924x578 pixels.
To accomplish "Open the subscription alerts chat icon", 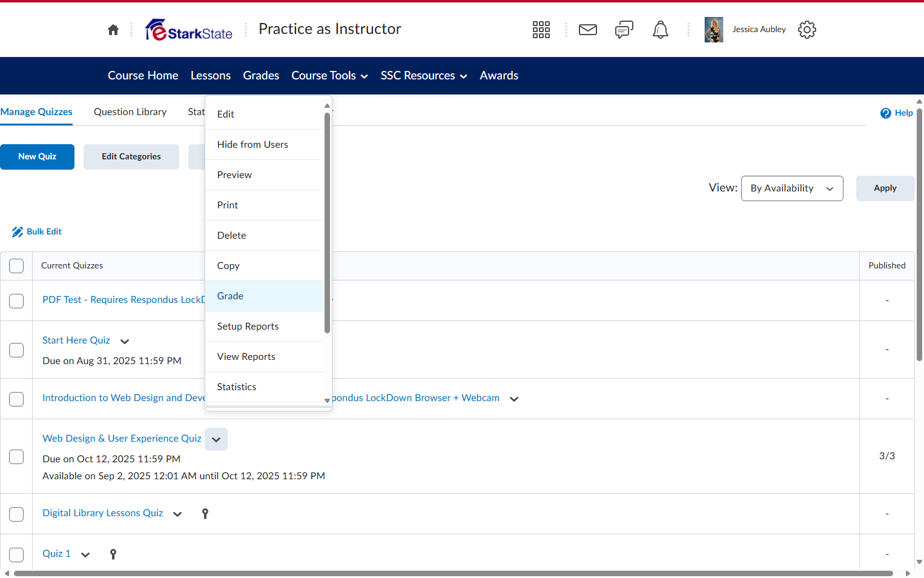I will point(624,30).
